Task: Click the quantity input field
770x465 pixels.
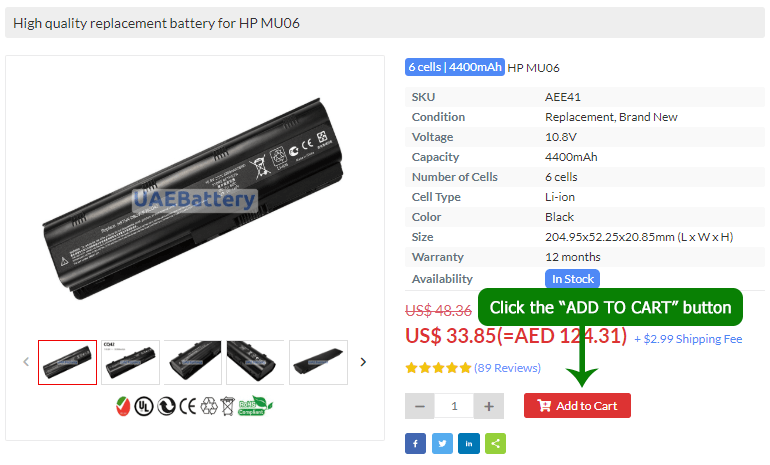Action: click(x=454, y=406)
